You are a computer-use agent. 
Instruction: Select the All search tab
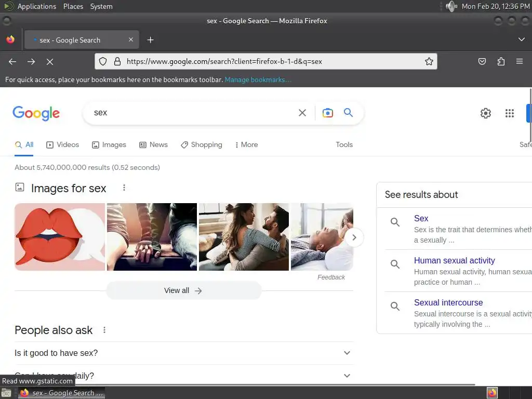point(24,145)
